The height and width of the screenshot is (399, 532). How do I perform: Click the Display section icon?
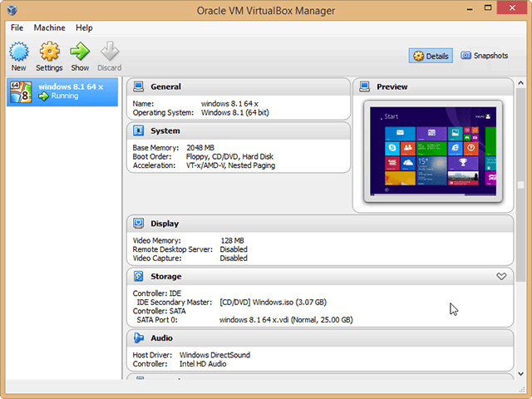click(x=139, y=224)
